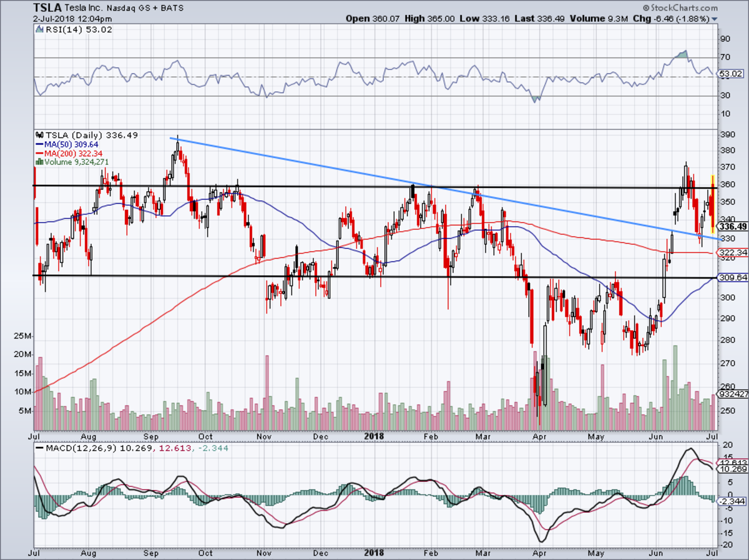Click the 'TSLA (Daily) 336.49' legend entry
The width and height of the screenshot is (749, 560).
pos(86,135)
